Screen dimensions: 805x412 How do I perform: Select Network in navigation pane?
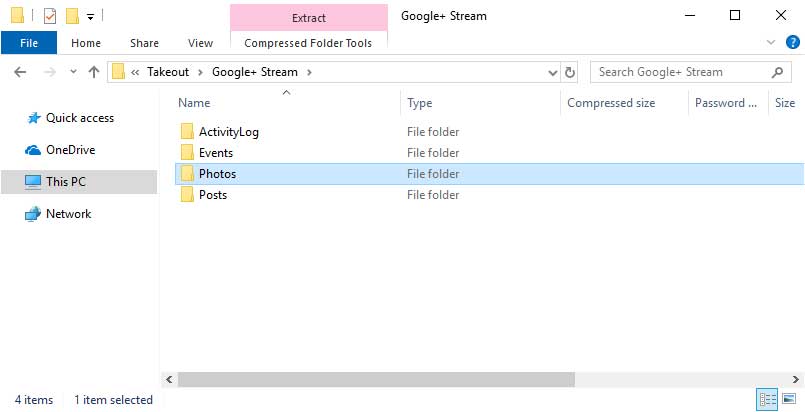[68, 214]
